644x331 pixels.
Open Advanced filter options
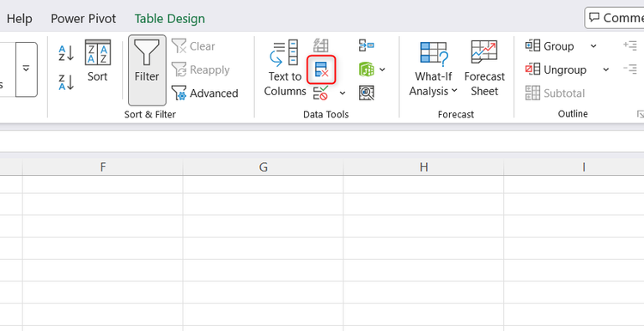click(204, 93)
